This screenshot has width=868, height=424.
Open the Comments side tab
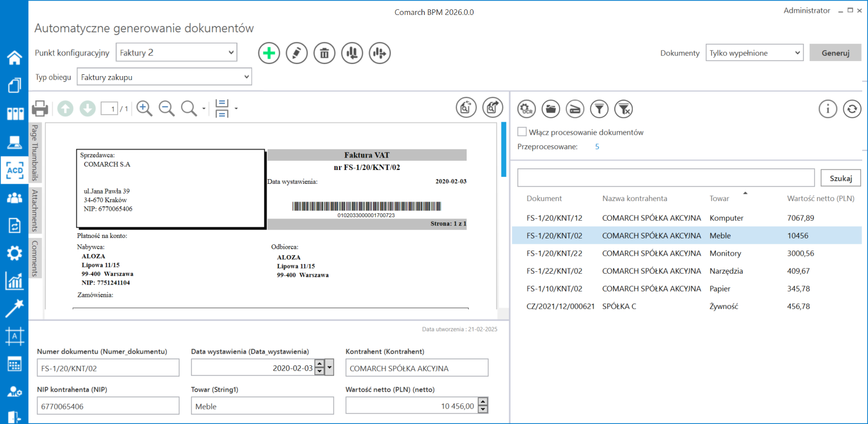(x=35, y=258)
